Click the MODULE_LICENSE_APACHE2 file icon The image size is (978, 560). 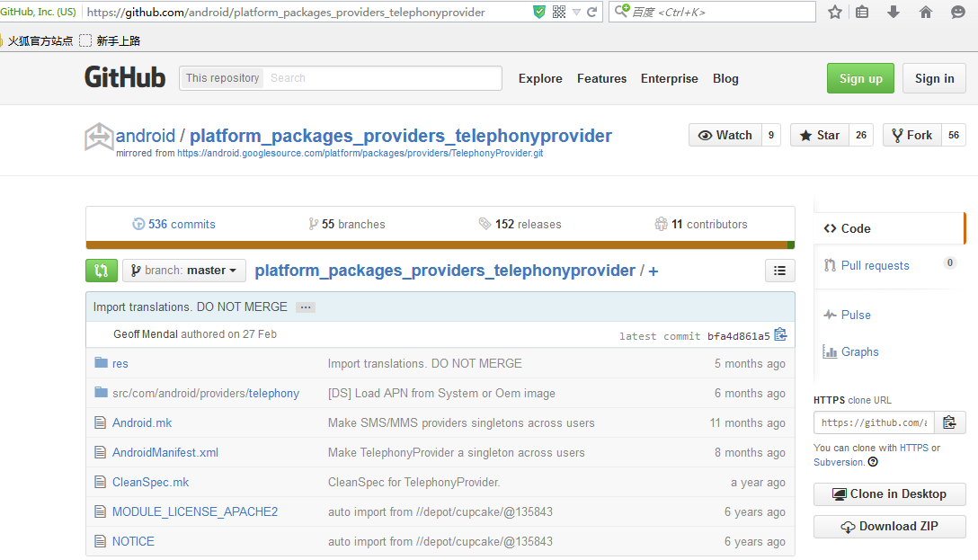(x=100, y=511)
